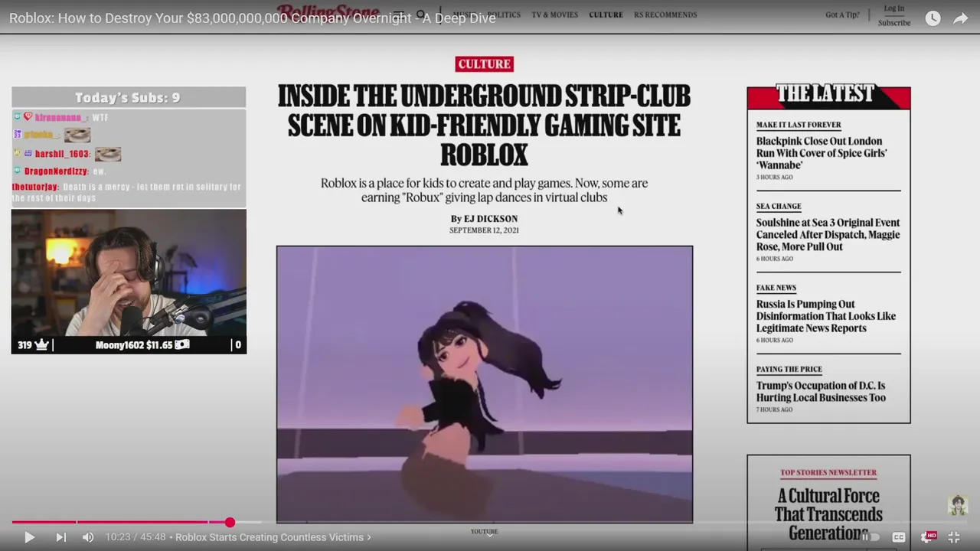Expand chapter 'Roblox Starts Creating Countless Victims'
The height and width of the screenshot is (551, 980).
pos(273,537)
